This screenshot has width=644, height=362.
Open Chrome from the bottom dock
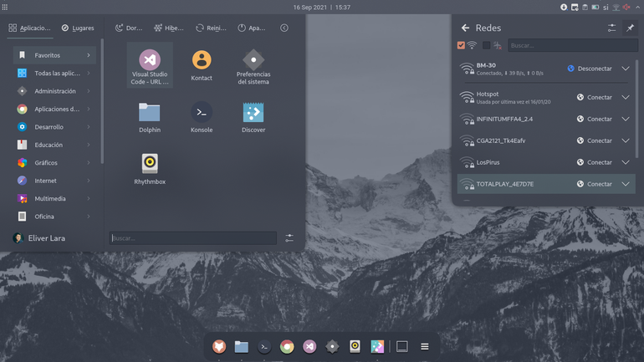click(287, 346)
